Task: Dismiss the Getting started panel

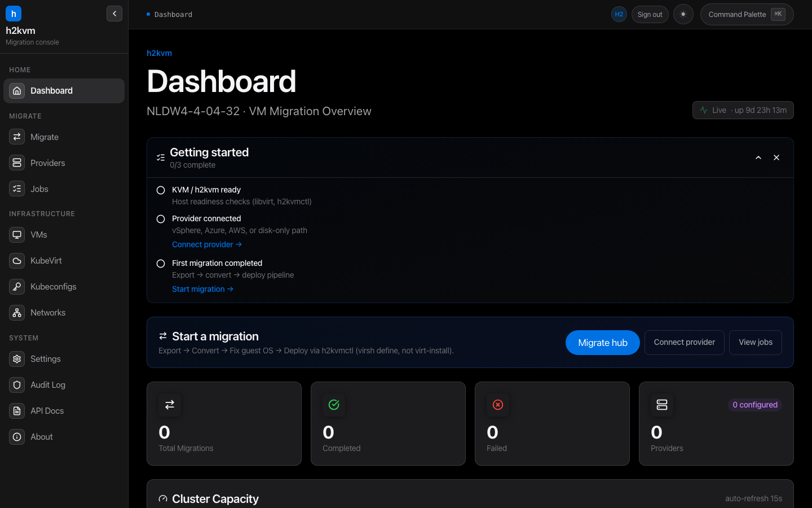Action: tap(776, 158)
